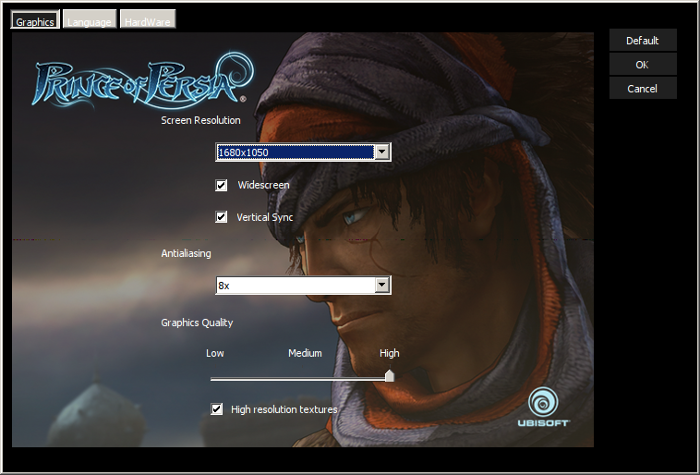Click the Antialiasing label
This screenshot has height=475, width=700.
[186, 253]
